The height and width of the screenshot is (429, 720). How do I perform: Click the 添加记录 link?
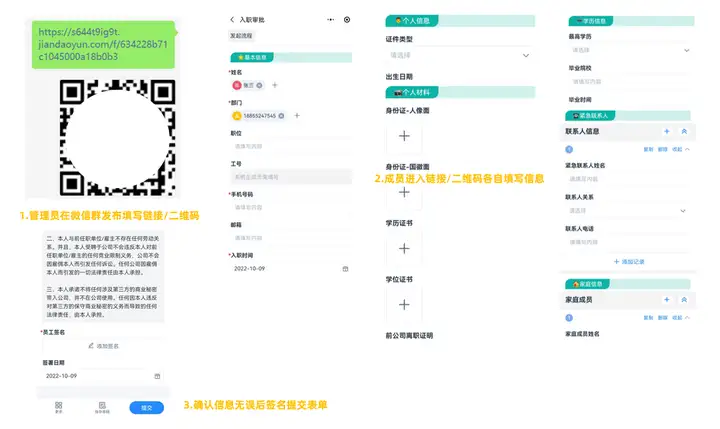pyautogui.click(x=629, y=262)
